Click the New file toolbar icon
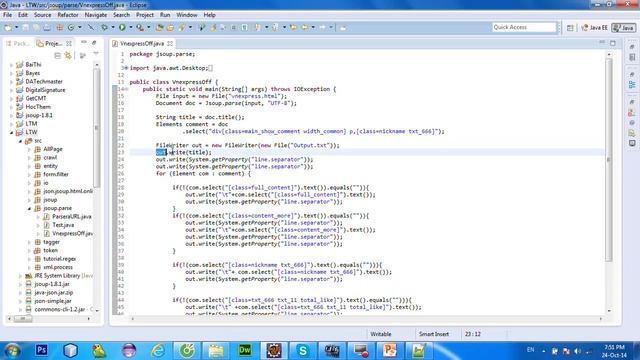This screenshot has width=640, height=360. (x=8, y=27)
